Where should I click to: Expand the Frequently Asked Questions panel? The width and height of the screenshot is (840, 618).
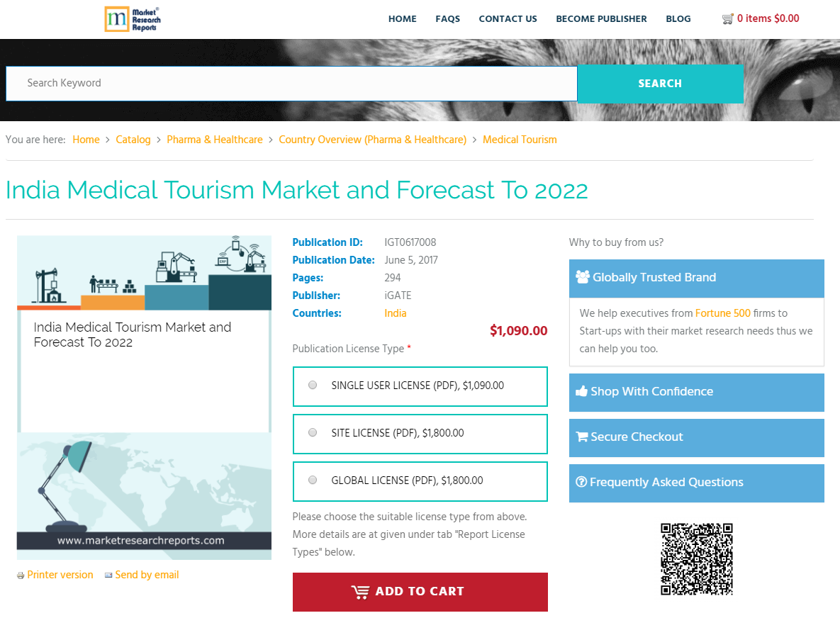pos(696,483)
